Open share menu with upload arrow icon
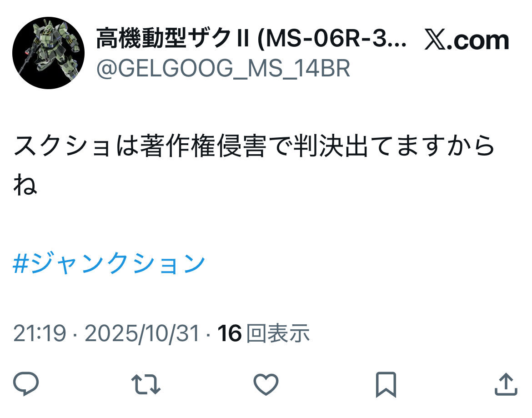The width and height of the screenshot is (532, 418). pos(506,384)
